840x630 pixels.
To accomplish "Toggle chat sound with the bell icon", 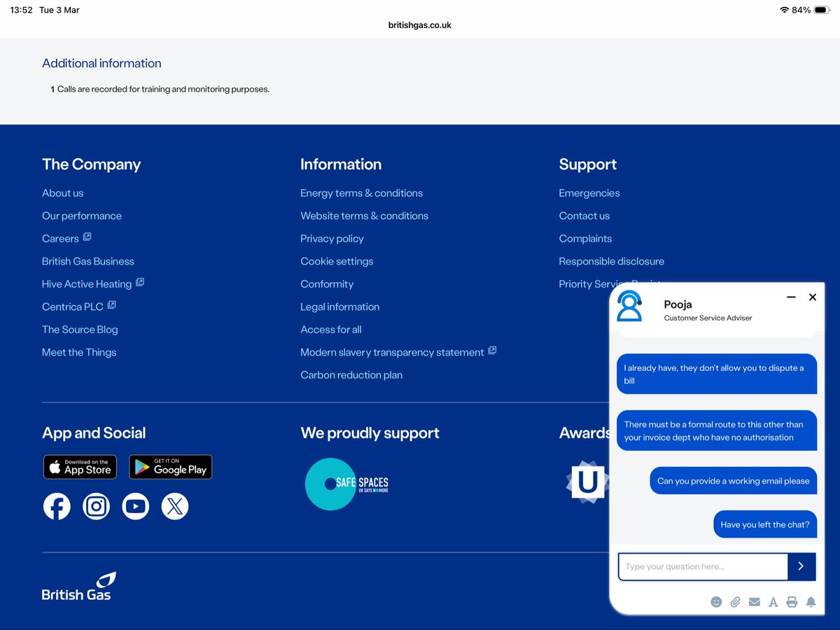I will click(811, 601).
